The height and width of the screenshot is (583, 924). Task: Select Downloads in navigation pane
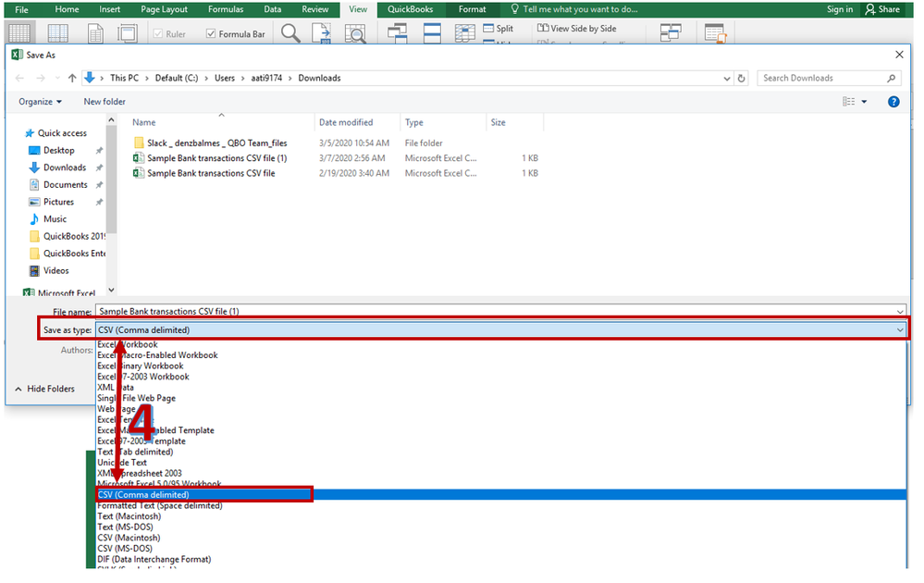[65, 167]
